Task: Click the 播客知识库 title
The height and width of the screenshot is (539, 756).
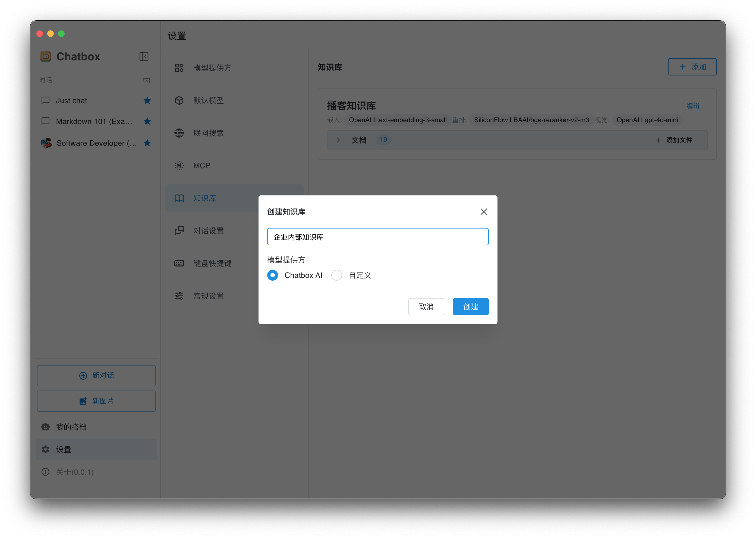Action: pos(351,106)
